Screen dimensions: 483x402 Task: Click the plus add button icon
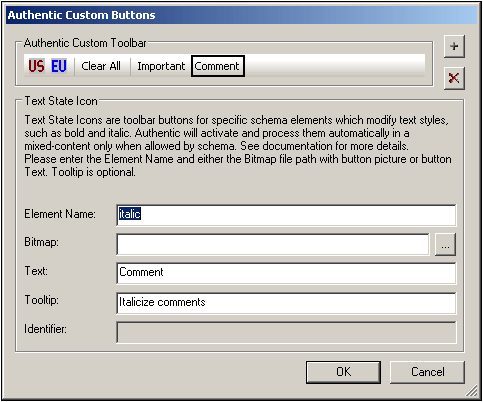[x=454, y=46]
